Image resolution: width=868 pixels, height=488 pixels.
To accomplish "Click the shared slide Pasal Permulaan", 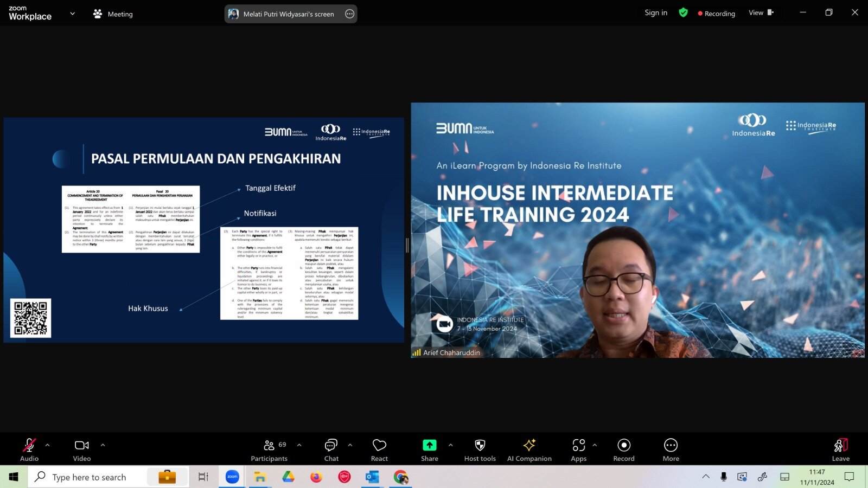I will click(x=204, y=230).
